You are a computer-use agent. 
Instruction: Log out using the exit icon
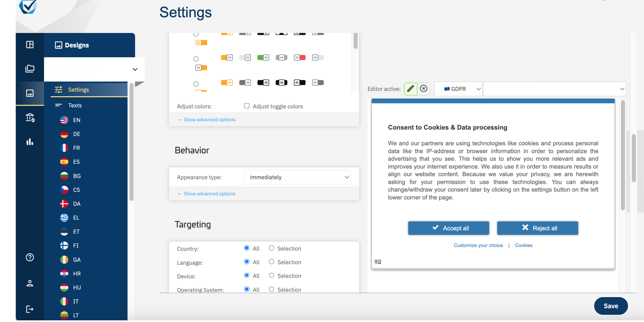[x=30, y=309]
